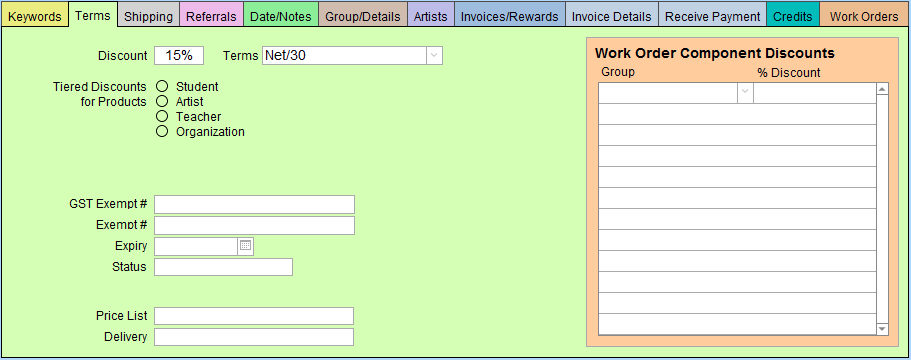Screen dimensions: 911x360
Task: Click the Work Order Component Discounts heading
Action: (715, 53)
